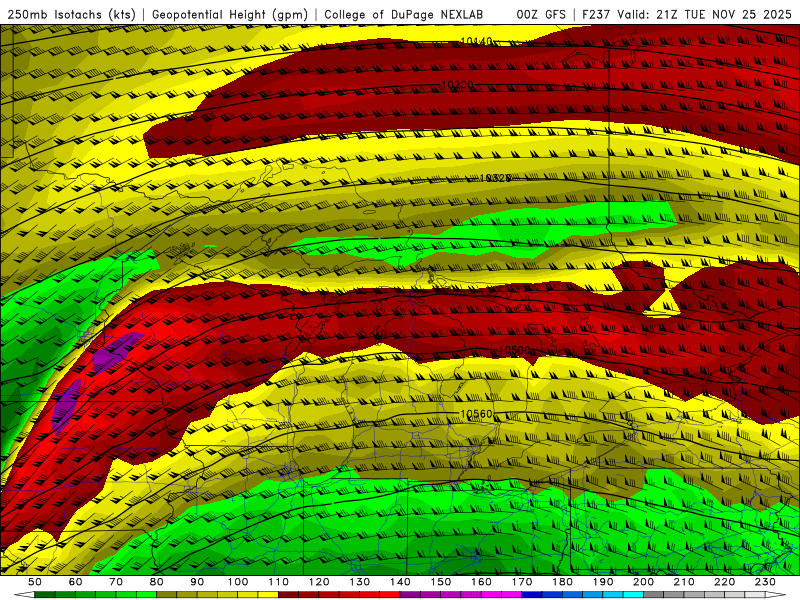The width and height of the screenshot is (800, 600).
Task: Click the 180 value on the color scale
Action: click(563, 582)
